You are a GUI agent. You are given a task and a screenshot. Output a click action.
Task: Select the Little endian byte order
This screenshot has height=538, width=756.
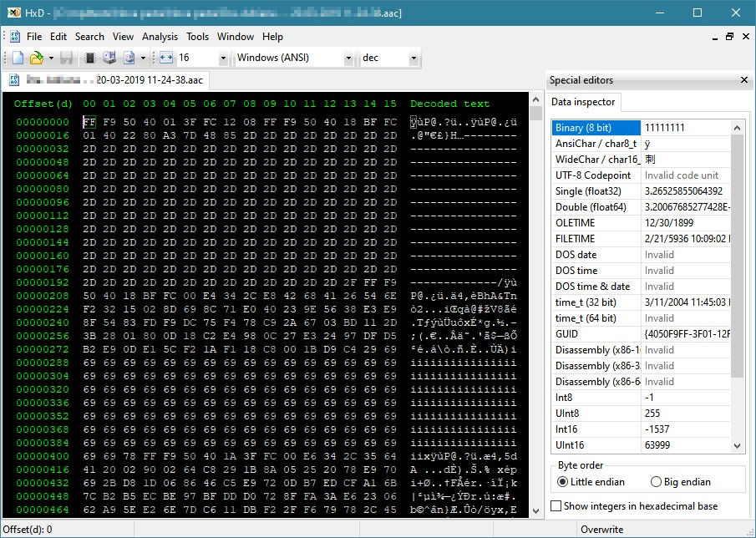tap(562, 481)
